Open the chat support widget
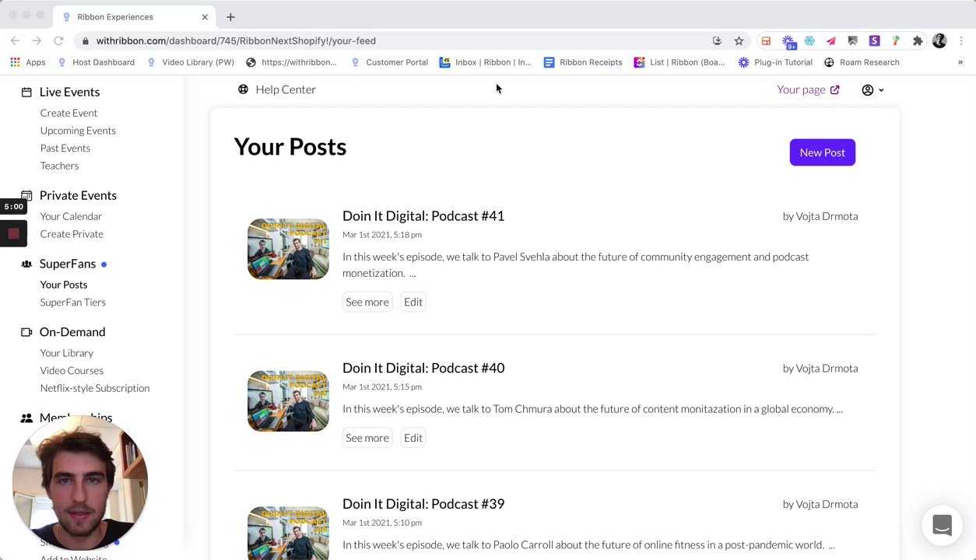The width and height of the screenshot is (976, 560). click(x=942, y=526)
